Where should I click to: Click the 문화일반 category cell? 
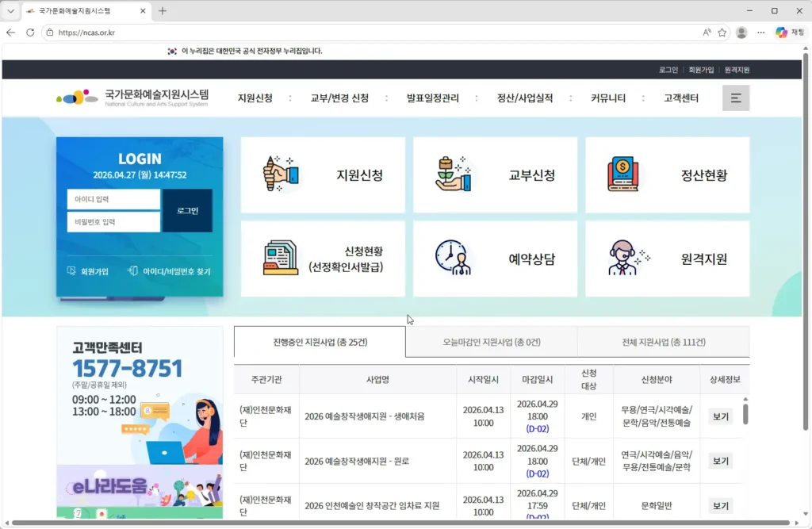[656, 506]
